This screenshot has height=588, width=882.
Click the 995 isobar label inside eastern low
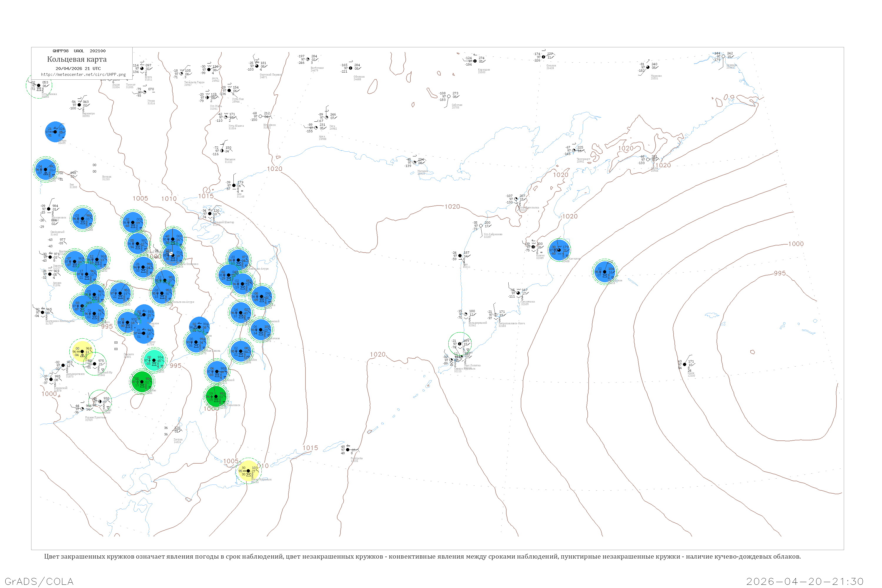pyautogui.click(x=780, y=273)
